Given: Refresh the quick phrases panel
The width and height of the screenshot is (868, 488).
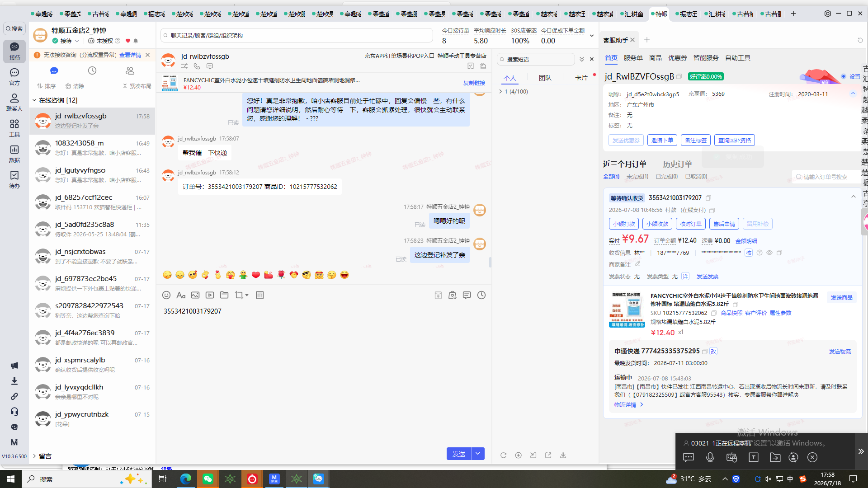Looking at the screenshot, I should [504, 455].
